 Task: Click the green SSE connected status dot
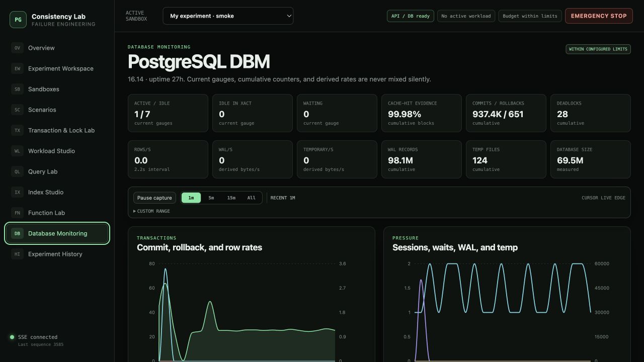12,337
